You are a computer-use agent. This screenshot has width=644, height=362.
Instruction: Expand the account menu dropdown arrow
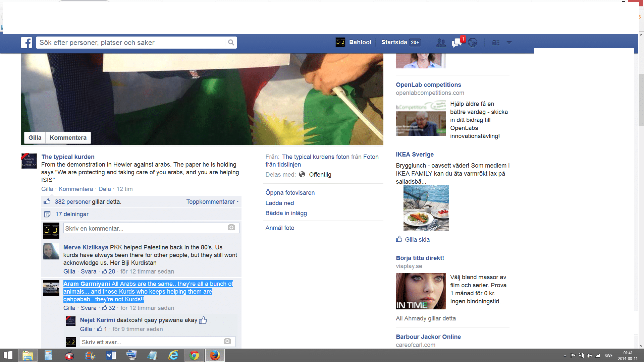[509, 43]
